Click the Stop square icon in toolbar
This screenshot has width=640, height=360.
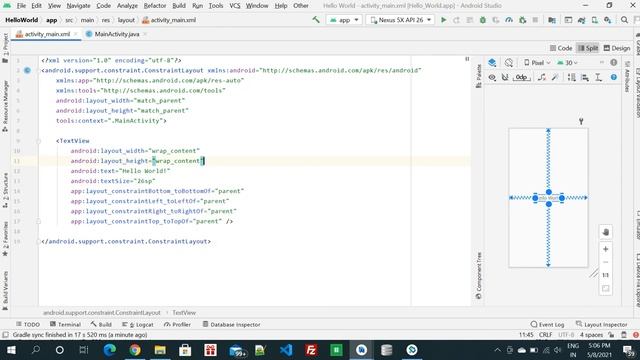pyautogui.click(x=535, y=20)
